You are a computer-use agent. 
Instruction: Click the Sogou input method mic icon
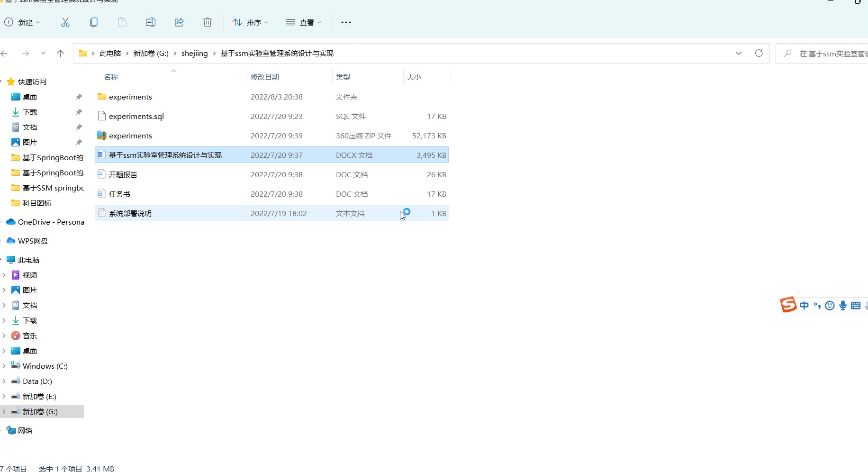tap(842, 306)
